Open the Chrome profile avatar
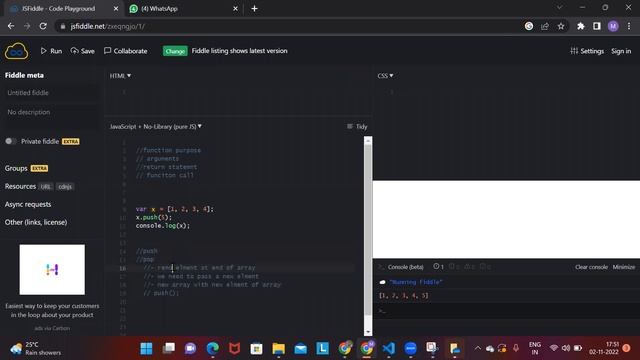640x360 pixels. coord(613,26)
